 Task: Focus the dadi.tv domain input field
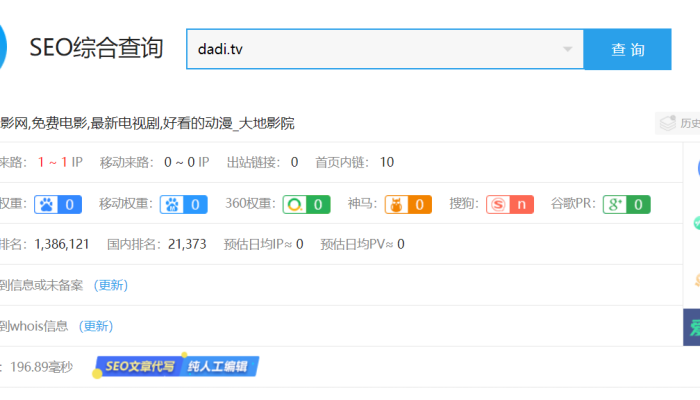click(x=385, y=49)
